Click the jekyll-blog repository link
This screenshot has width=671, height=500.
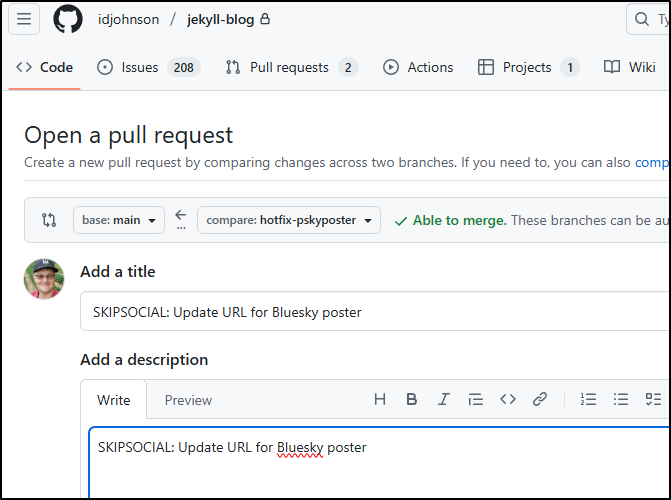tap(221, 19)
